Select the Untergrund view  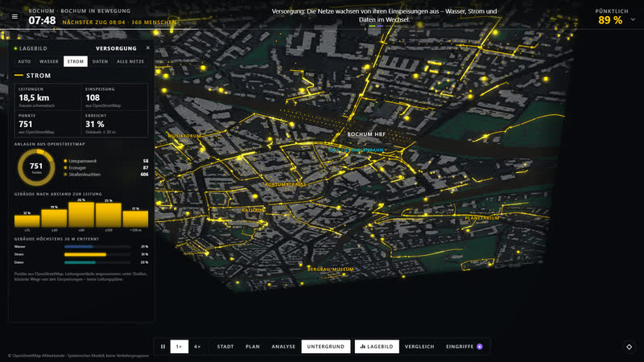[x=326, y=347]
